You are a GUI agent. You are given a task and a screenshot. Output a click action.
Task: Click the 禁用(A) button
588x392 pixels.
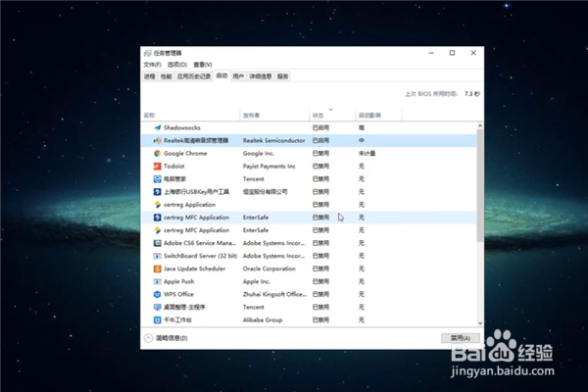pyautogui.click(x=461, y=338)
